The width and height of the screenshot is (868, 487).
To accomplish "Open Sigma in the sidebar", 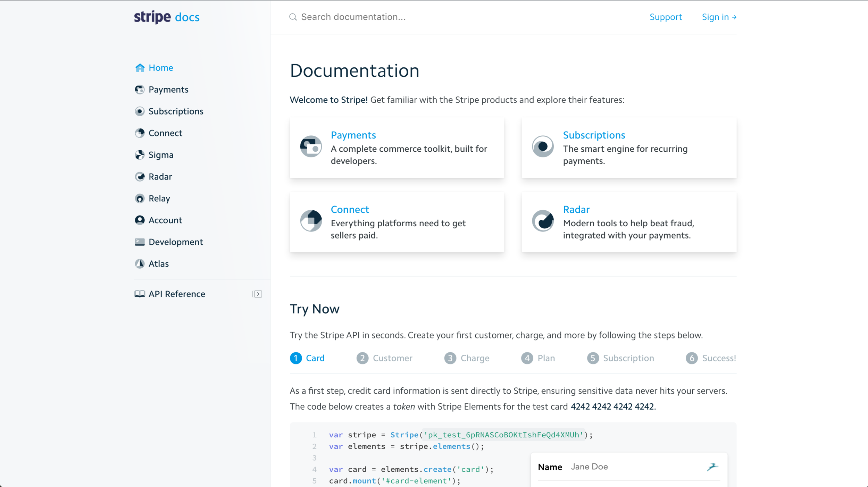I will pyautogui.click(x=154, y=155).
